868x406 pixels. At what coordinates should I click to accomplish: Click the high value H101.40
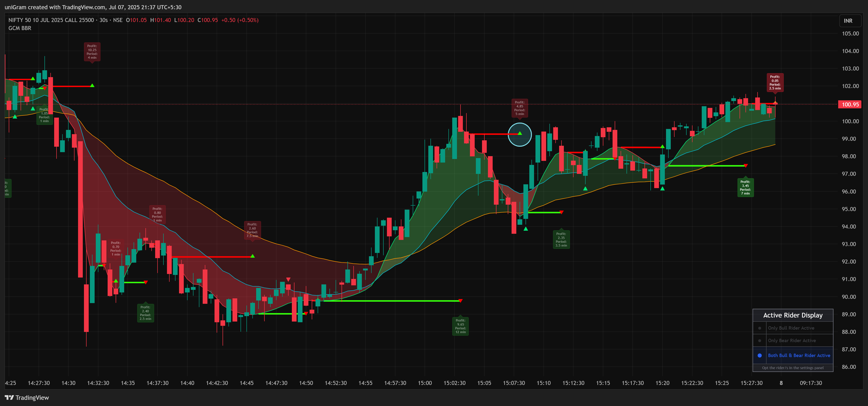tap(160, 20)
